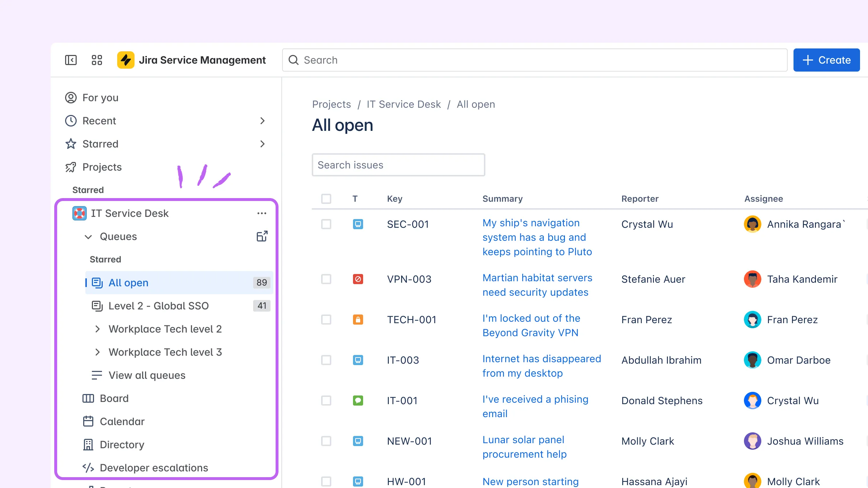Check the select-all issues checkbox
868x488 pixels.
pos(326,198)
